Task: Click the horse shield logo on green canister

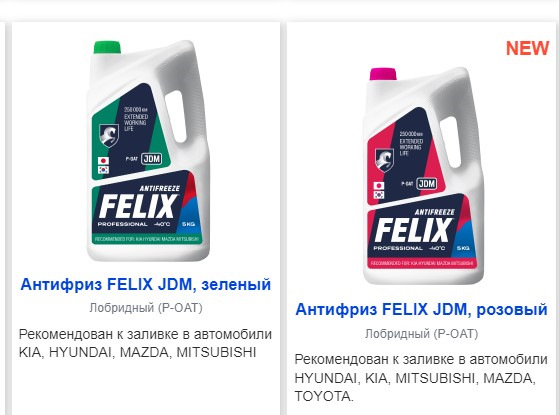Action: [108, 135]
